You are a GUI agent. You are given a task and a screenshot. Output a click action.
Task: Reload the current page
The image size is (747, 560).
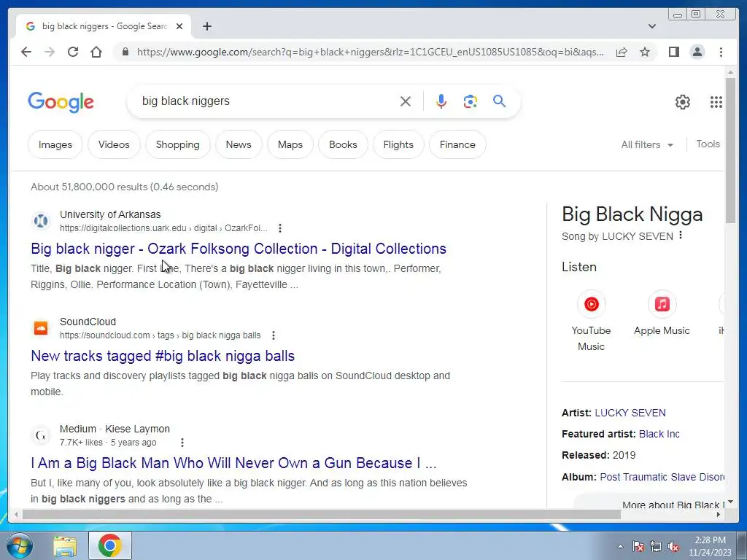tap(73, 52)
